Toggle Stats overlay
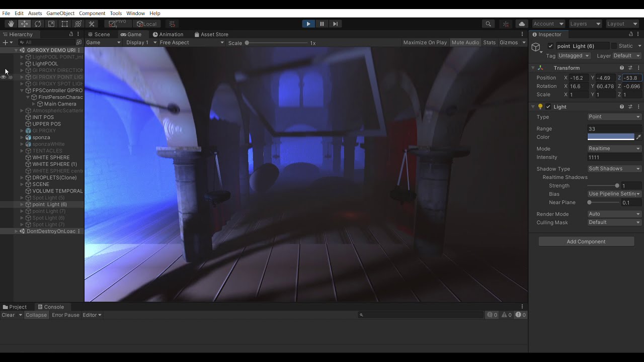This screenshot has width=644, height=362. tap(490, 43)
